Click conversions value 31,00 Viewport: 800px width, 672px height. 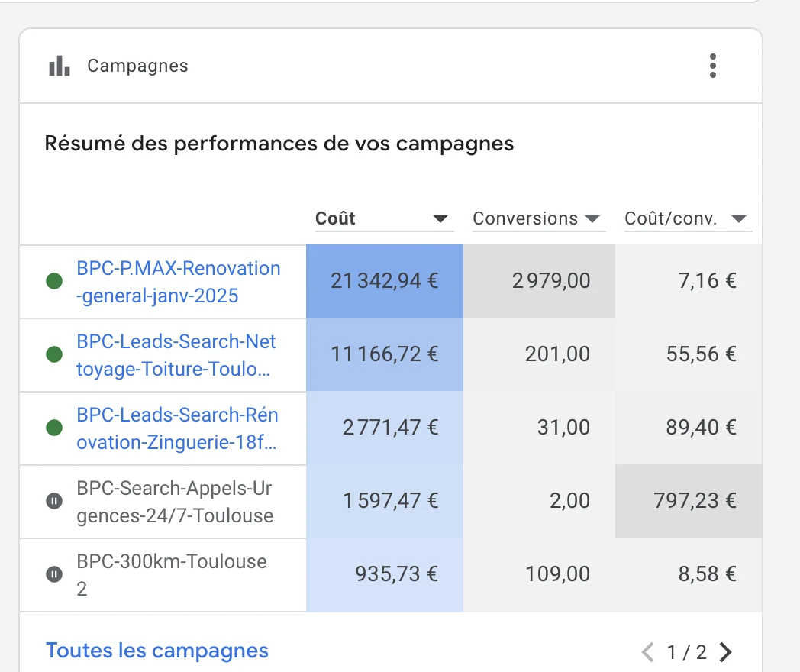click(x=563, y=427)
